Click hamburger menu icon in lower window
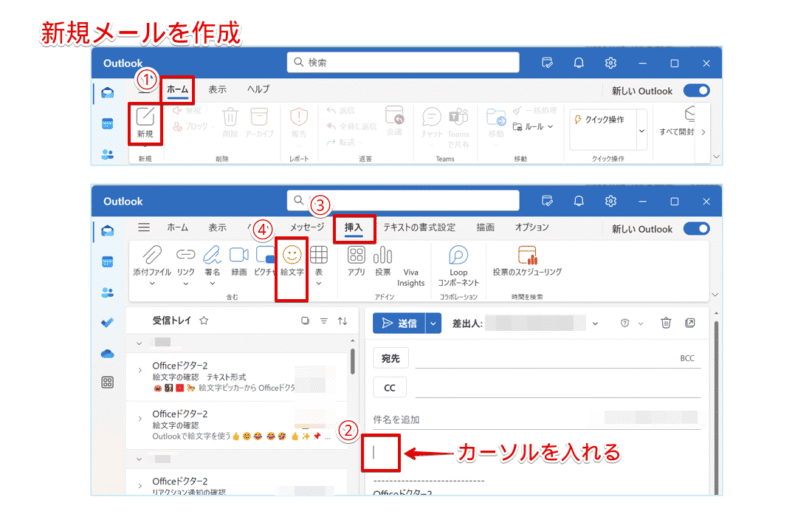Image resolution: width=812 pixels, height=517 pixels. (144, 227)
